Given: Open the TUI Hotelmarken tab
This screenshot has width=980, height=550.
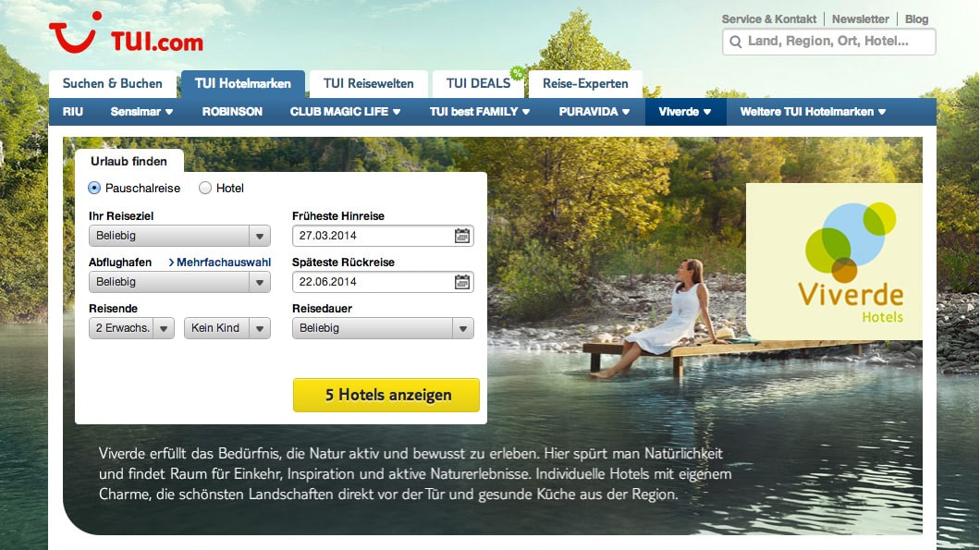Looking at the screenshot, I should point(243,84).
